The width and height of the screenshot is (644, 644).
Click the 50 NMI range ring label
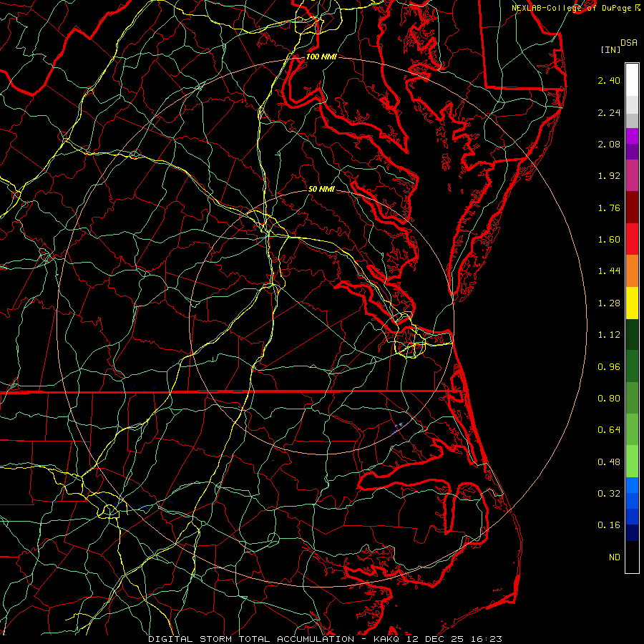coord(321,189)
